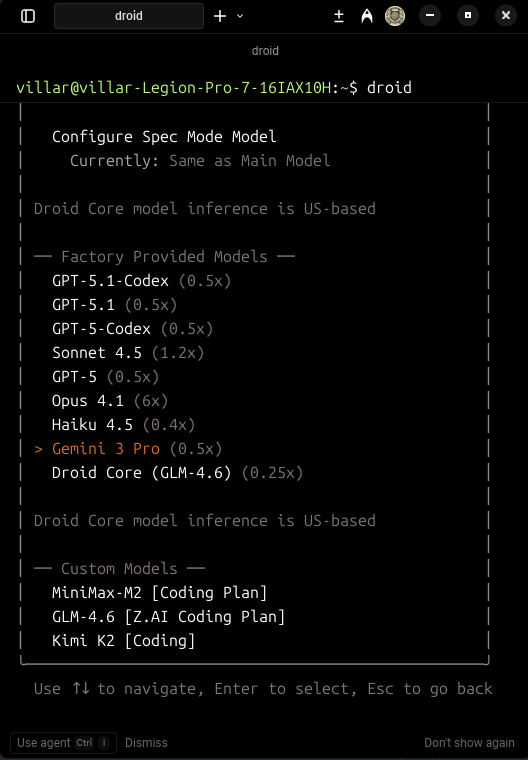Maximize the terminal window
Image resolution: width=528 pixels, height=760 pixels.
click(468, 16)
